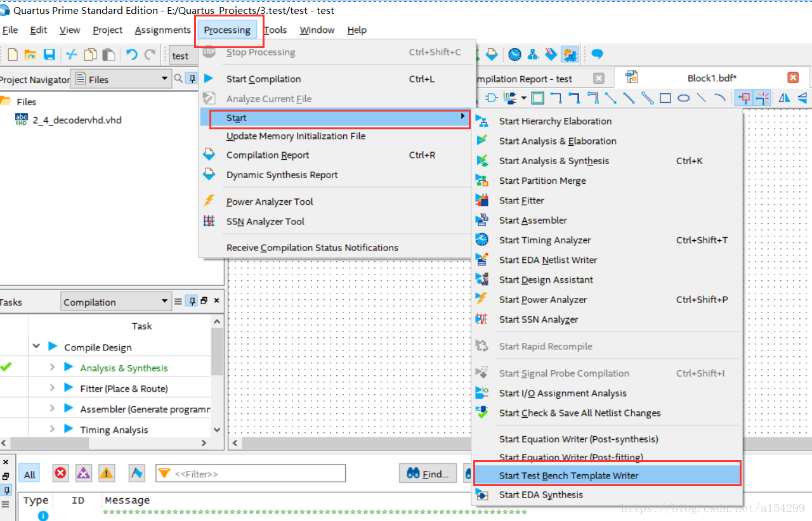Click the search magnifier in Project Navigator
The width and height of the screenshot is (812, 521).
(x=178, y=79)
